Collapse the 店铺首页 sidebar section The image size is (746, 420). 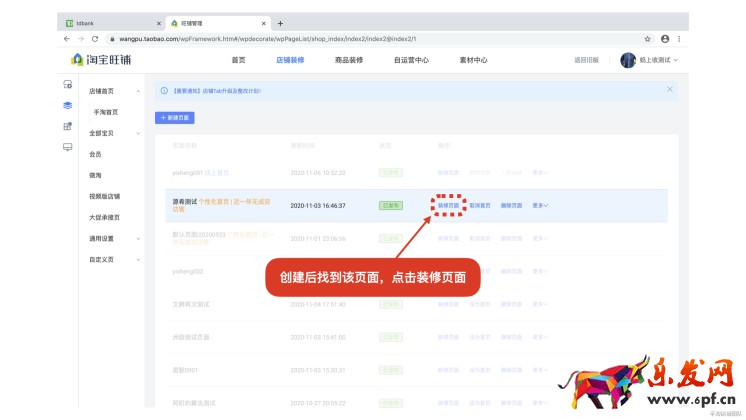138,91
